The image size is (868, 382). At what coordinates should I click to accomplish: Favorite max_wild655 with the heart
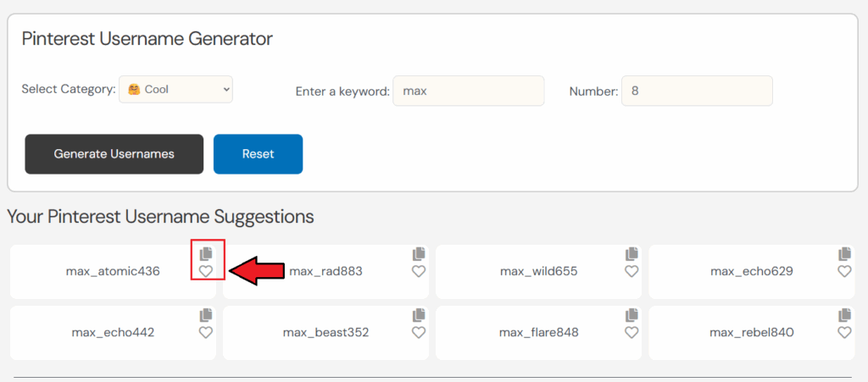(632, 271)
